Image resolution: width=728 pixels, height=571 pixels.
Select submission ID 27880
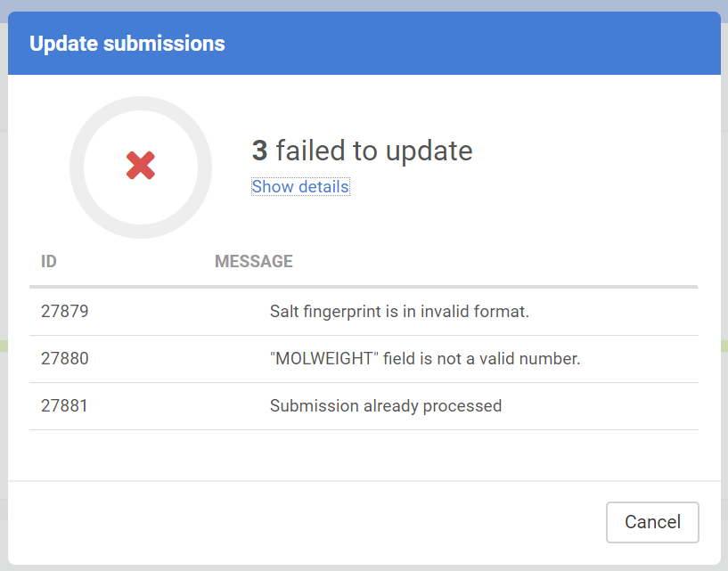(x=65, y=359)
